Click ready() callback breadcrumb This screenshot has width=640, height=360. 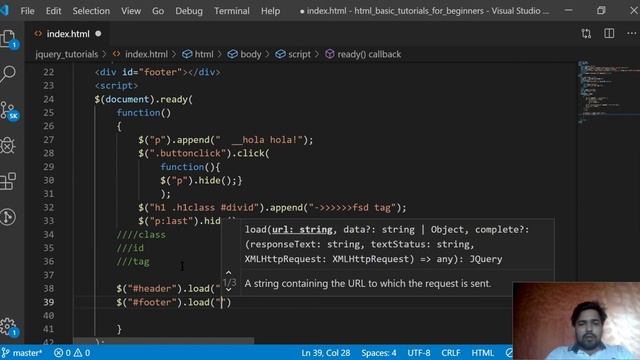point(363,54)
